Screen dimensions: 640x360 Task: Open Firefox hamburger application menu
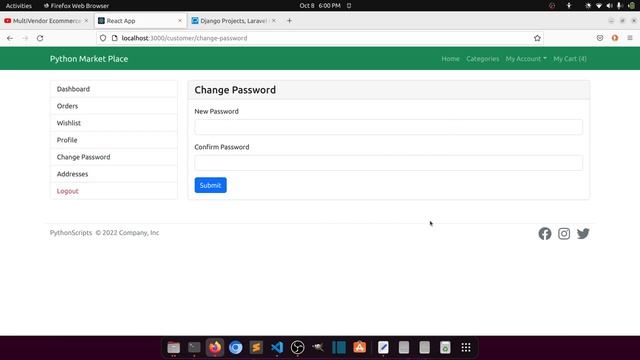coord(630,38)
